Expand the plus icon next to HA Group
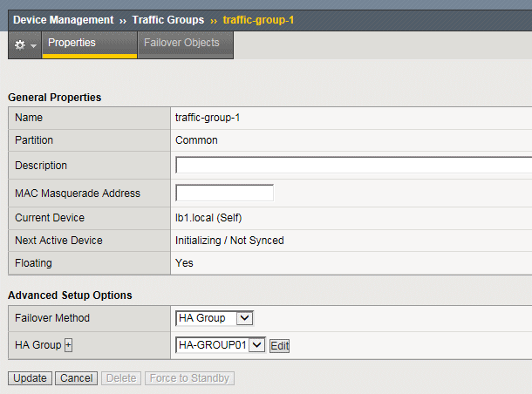The width and height of the screenshot is (532, 394). 68,345
